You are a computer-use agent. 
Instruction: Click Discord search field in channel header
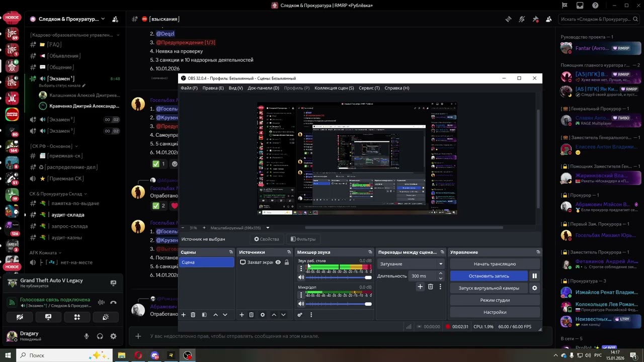click(x=598, y=19)
